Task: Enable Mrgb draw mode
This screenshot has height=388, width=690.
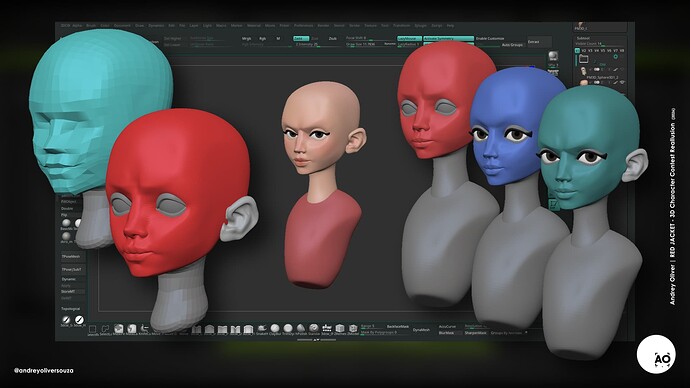Action: pos(246,38)
